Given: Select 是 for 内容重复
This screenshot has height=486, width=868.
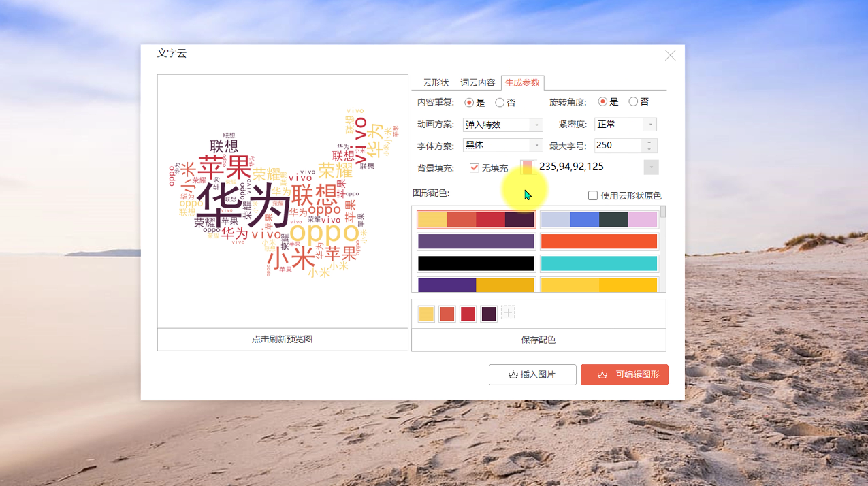Looking at the screenshot, I should pos(469,103).
